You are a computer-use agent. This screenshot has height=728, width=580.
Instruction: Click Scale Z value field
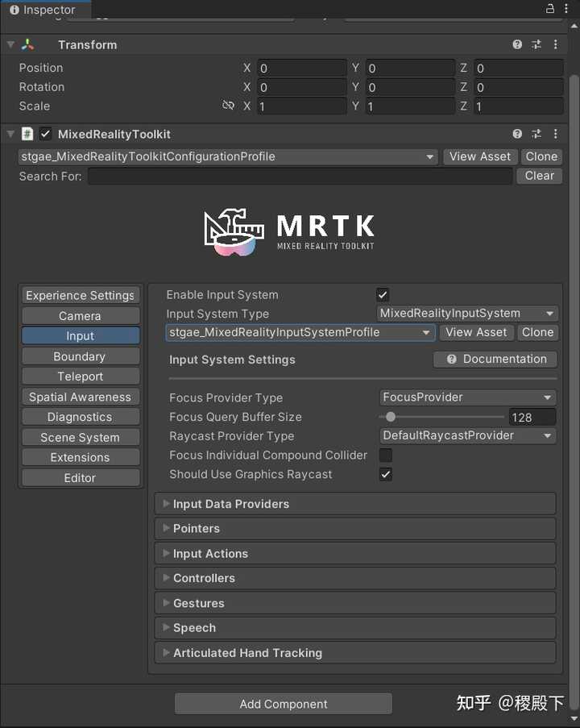[519, 106]
